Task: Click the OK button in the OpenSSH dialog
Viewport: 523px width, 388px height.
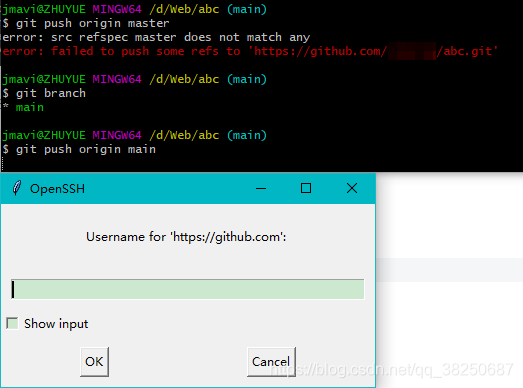Action: (94, 362)
